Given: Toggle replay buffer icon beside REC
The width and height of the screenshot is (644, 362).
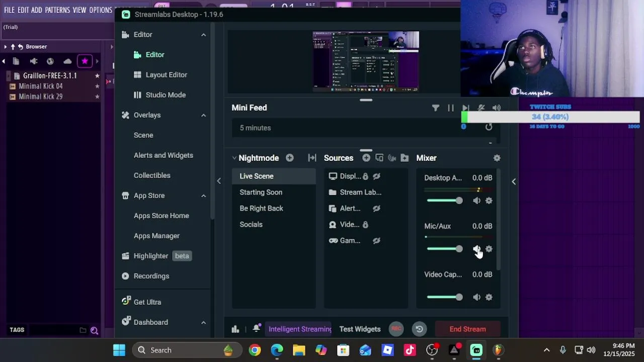Looking at the screenshot, I should click(419, 329).
